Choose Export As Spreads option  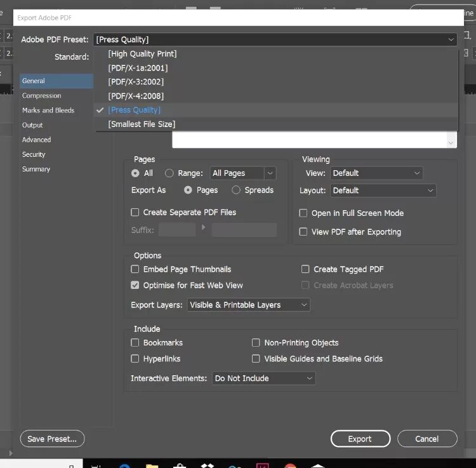click(236, 190)
